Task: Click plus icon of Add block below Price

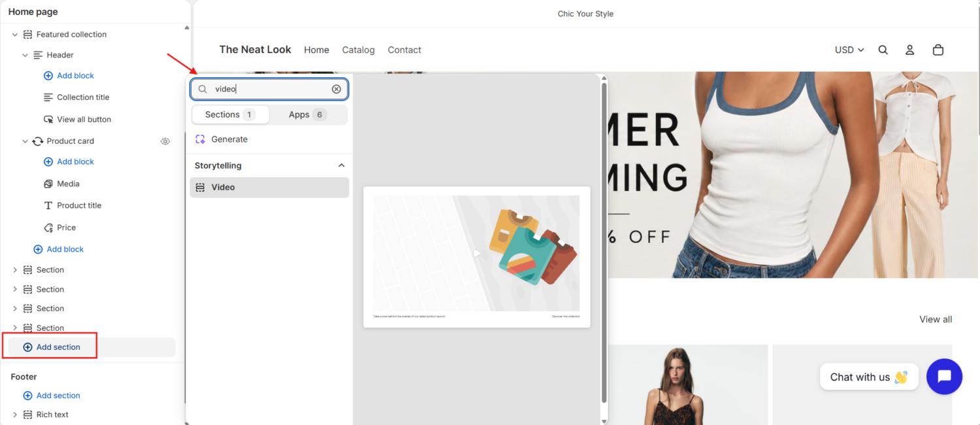Action: pos(38,249)
